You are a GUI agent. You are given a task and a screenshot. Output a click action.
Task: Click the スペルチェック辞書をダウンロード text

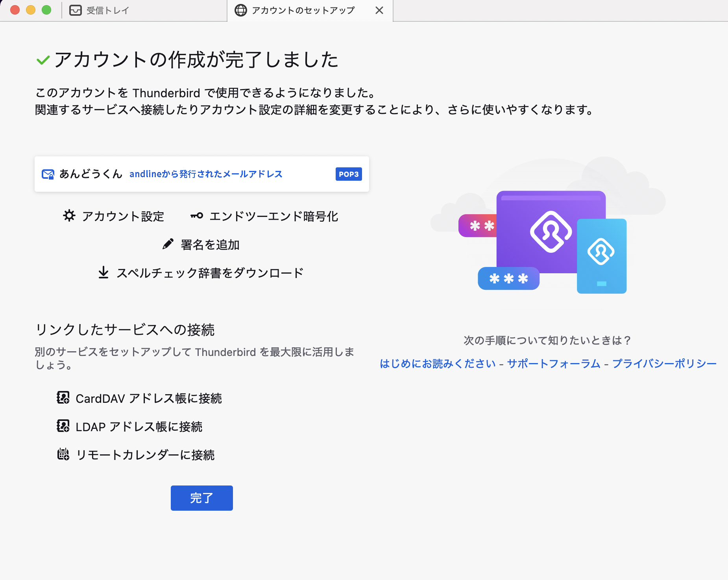coord(210,273)
